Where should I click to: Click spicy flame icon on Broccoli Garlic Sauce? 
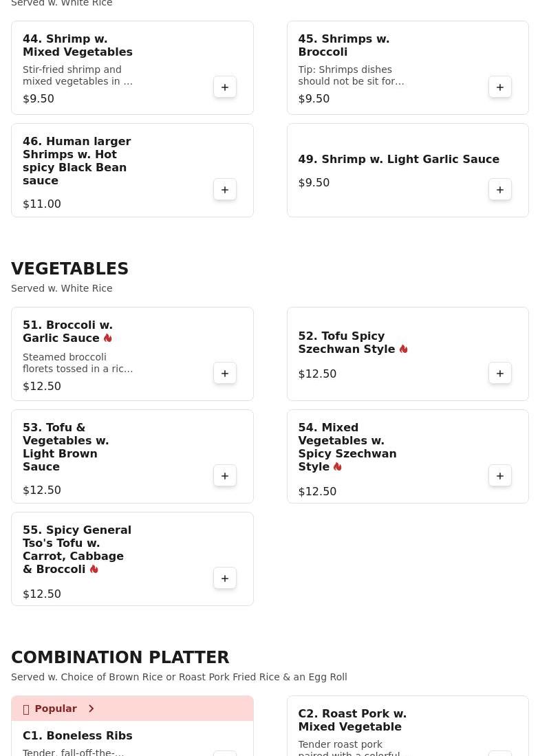108,338
